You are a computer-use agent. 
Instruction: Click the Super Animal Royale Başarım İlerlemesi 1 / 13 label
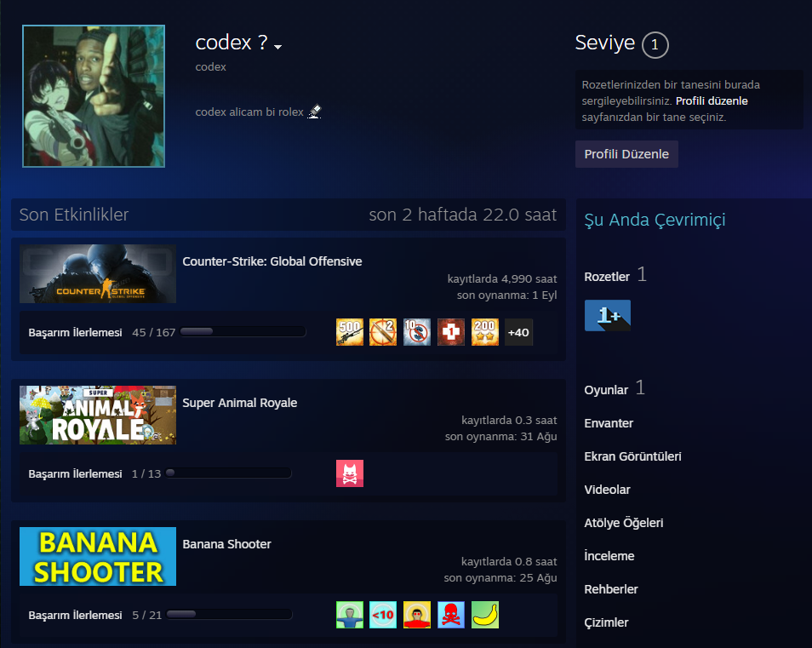pos(94,474)
